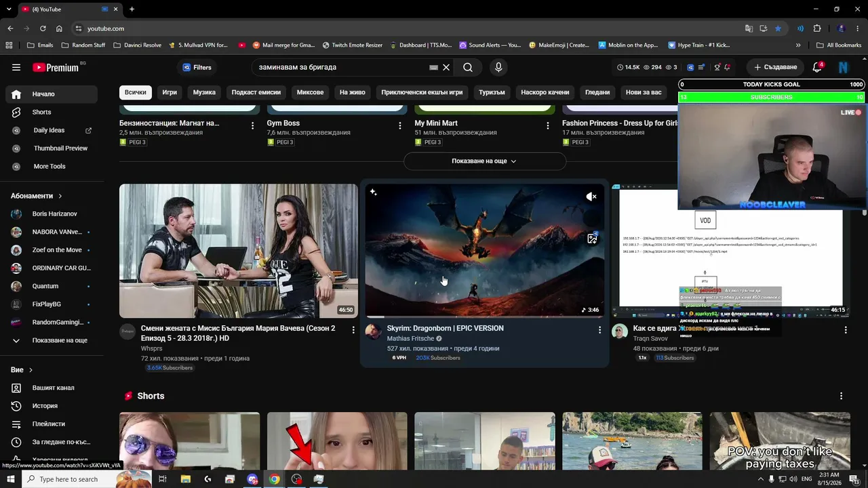This screenshot has width=868, height=488.
Task: Open Boris Harizanov channel subscription
Action: [x=52, y=213]
